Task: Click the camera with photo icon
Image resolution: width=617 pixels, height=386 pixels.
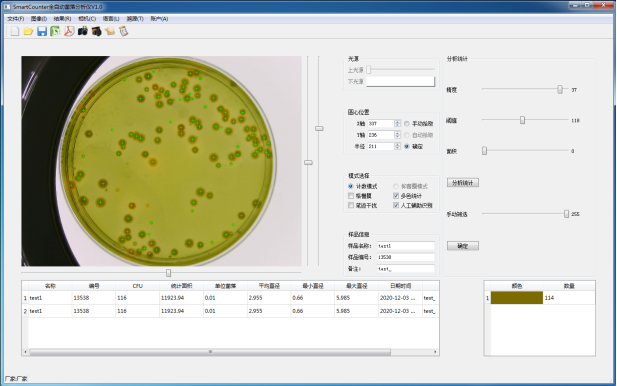Action: click(96, 31)
